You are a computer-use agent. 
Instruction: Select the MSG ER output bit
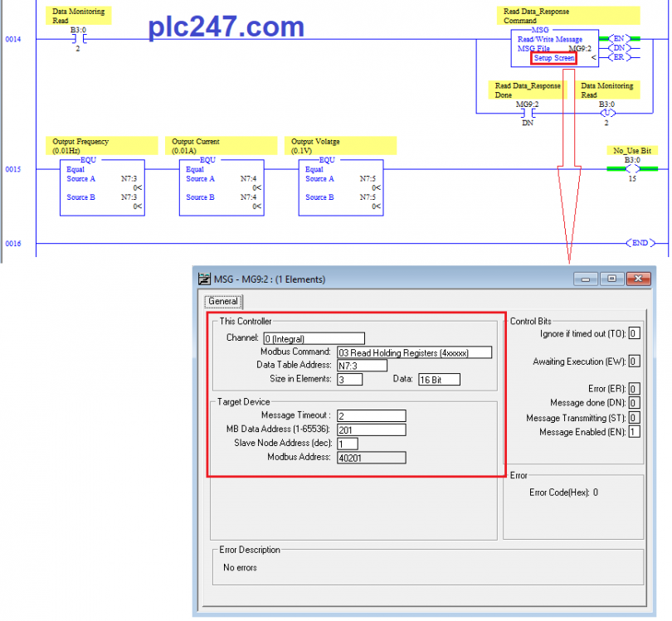tap(619, 57)
